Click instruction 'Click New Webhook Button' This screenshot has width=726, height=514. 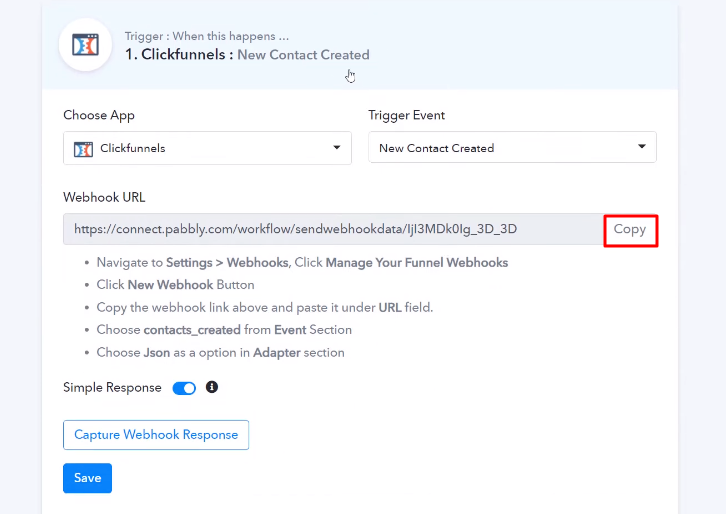point(175,285)
